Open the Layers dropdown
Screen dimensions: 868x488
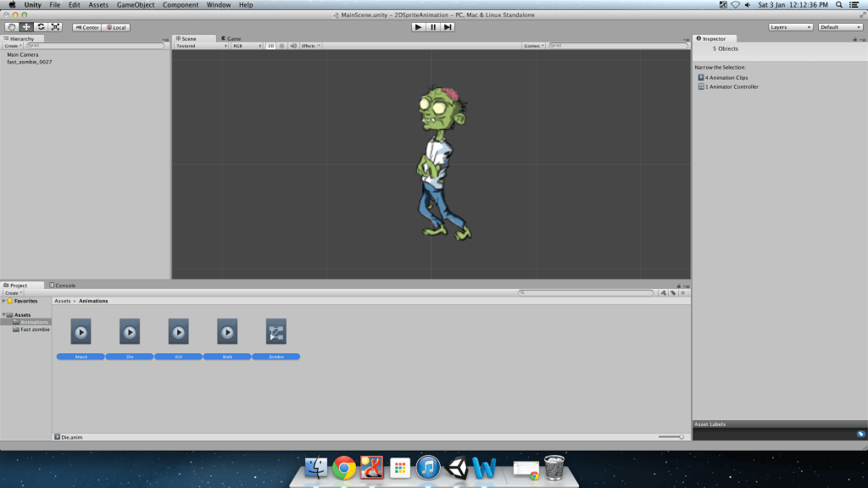[x=791, y=27]
